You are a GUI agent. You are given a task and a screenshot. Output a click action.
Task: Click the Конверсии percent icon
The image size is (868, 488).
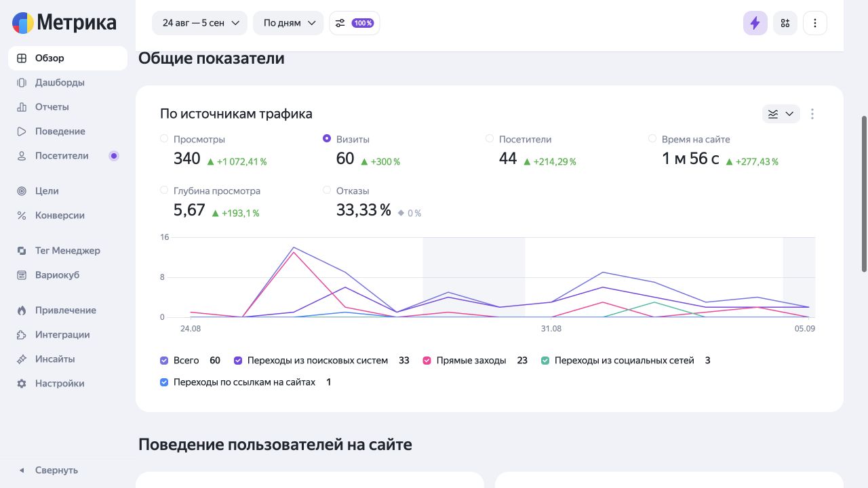coord(22,216)
